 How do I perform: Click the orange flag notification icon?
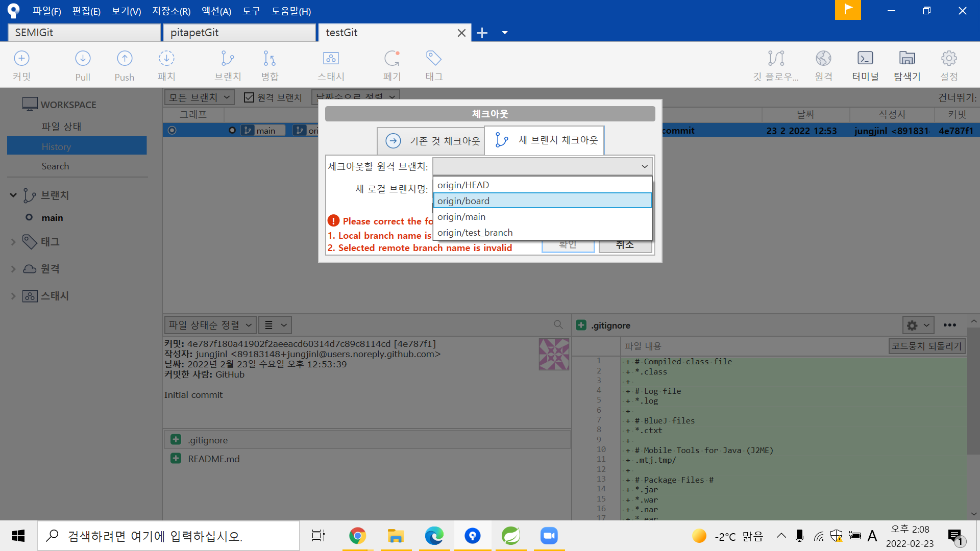[x=848, y=10]
